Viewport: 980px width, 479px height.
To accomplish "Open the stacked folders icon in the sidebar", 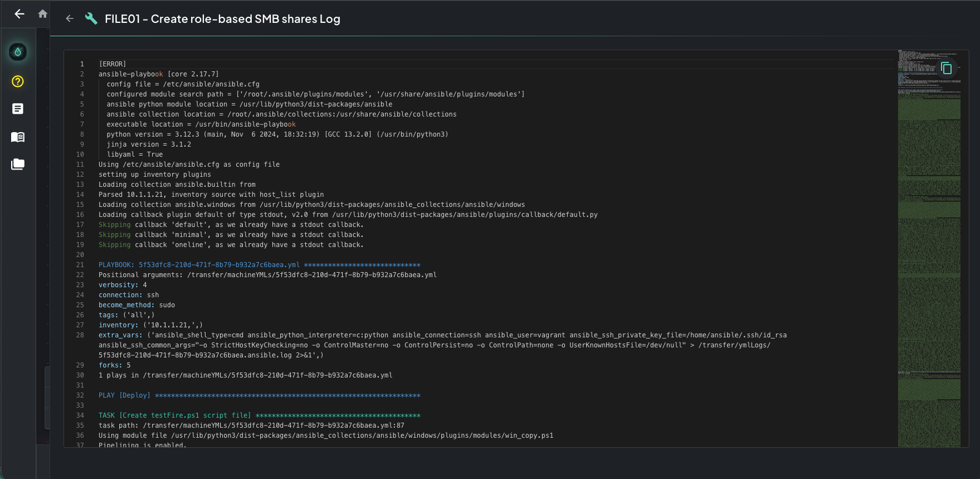I will (x=18, y=164).
